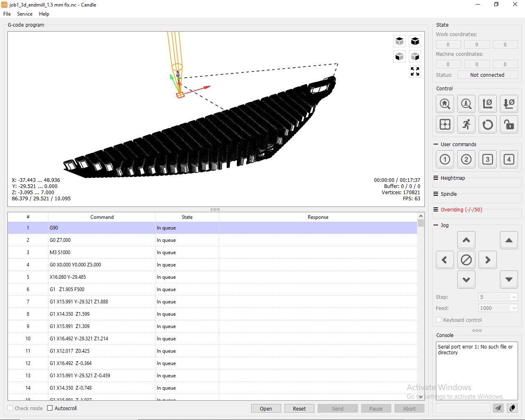The width and height of the screenshot is (525, 420).
Task: Open the jog Step dropdown
Action: pos(498,297)
